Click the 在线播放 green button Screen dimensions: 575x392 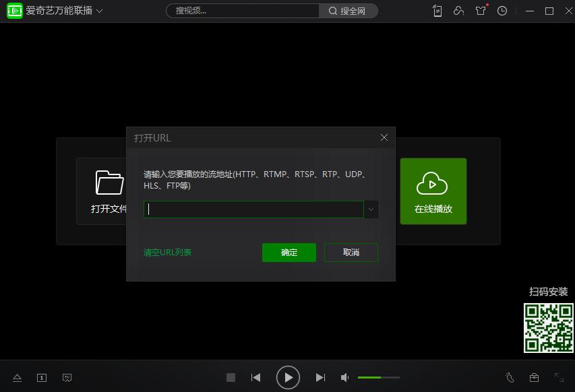coord(433,191)
